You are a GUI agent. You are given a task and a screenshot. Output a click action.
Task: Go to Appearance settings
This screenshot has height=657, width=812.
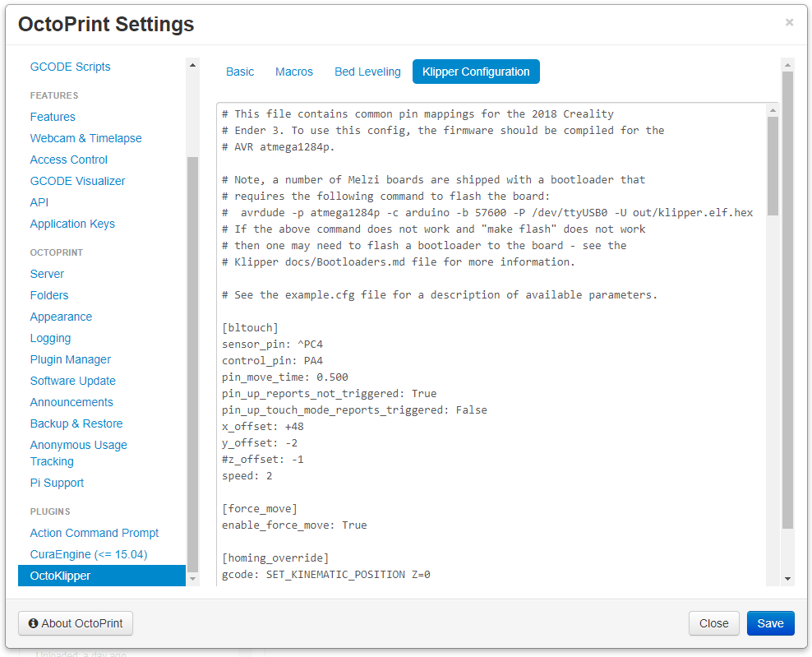pyautogui.click(x=61, y=317)
